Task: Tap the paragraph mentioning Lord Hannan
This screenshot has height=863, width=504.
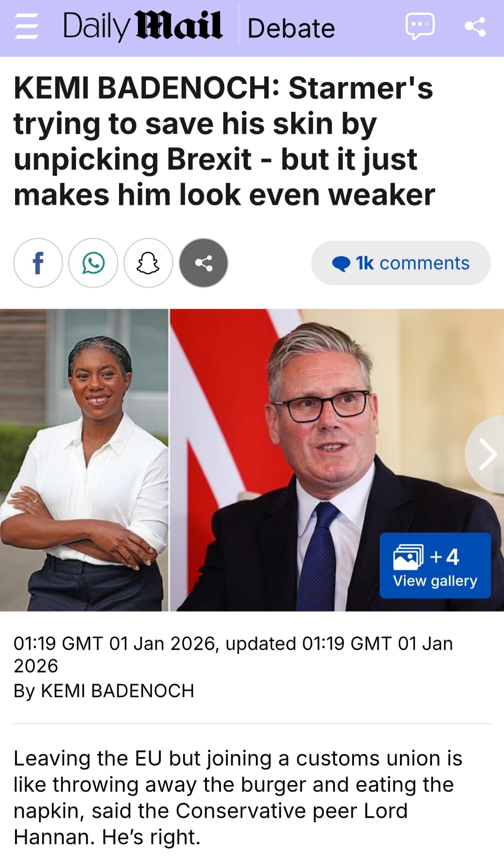Action: (x=238, y=797)
